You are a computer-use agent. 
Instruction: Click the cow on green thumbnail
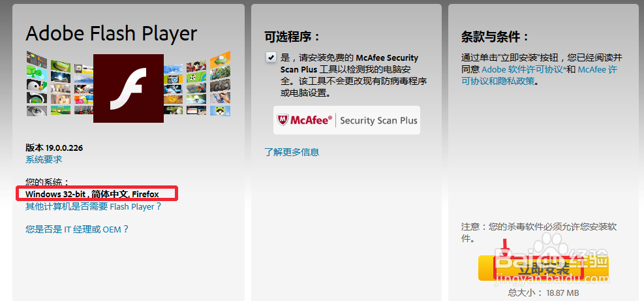click(196, 77)
